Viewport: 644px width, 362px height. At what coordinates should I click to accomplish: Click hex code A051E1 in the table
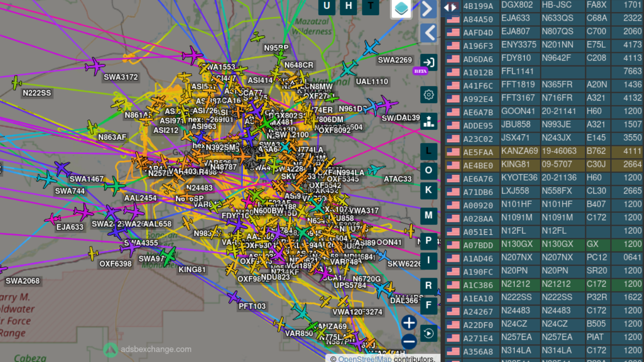(478, 232)
